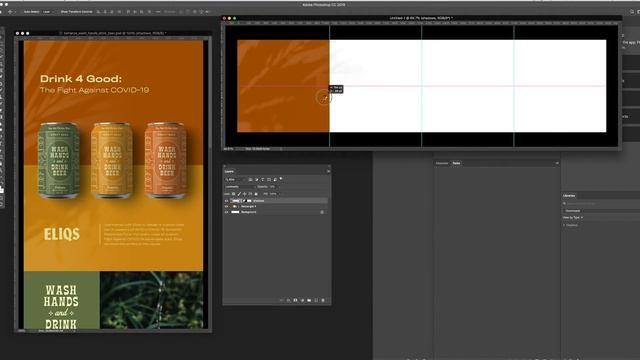Image resolution: width=640 pixels, height=360 pixels.
Task: Toggle Show Transform Controls checkbox
Action: 58,12
